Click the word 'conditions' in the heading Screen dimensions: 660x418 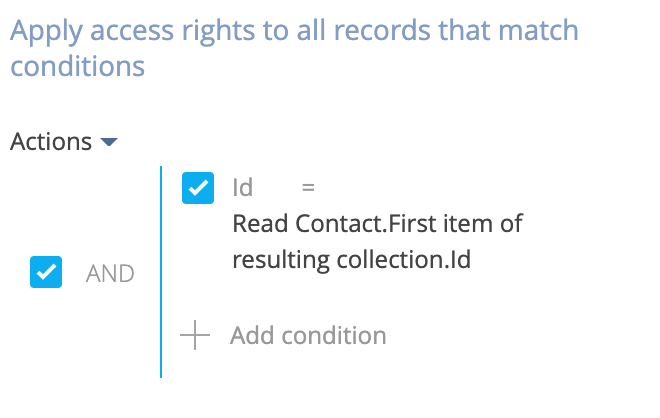coord(77,68)
